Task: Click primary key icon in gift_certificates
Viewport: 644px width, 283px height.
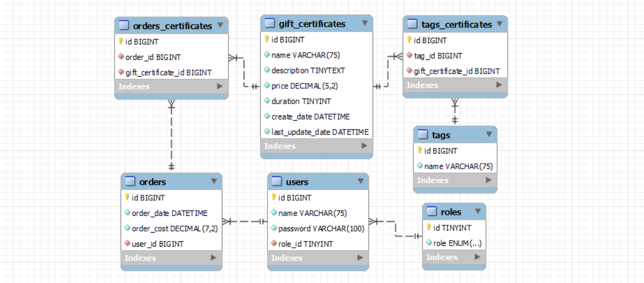Action: (266, 39)
